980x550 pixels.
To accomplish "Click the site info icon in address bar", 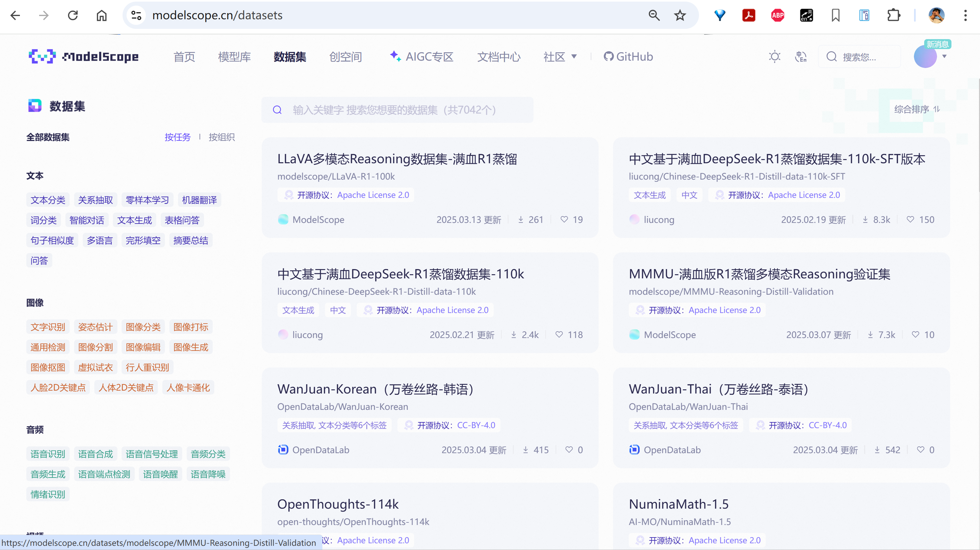I will [x=136, y=16].
